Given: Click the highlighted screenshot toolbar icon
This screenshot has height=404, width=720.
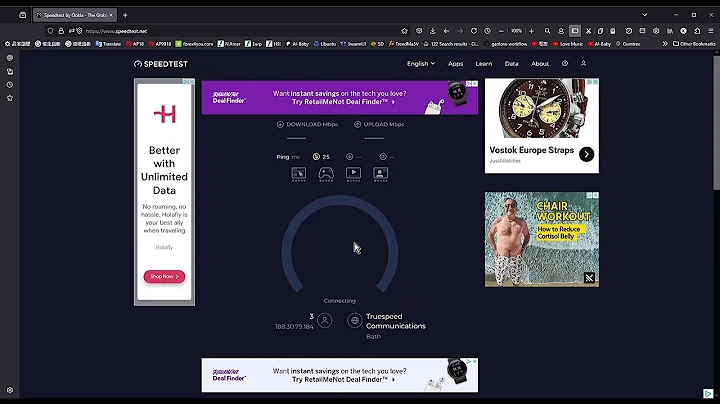Looking at the screenshot, I should pos(574,31).
